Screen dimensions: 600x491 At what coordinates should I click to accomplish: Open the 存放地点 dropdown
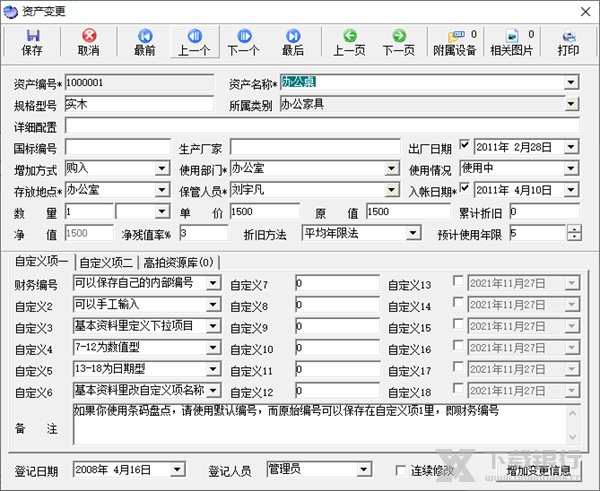point(162,190)
